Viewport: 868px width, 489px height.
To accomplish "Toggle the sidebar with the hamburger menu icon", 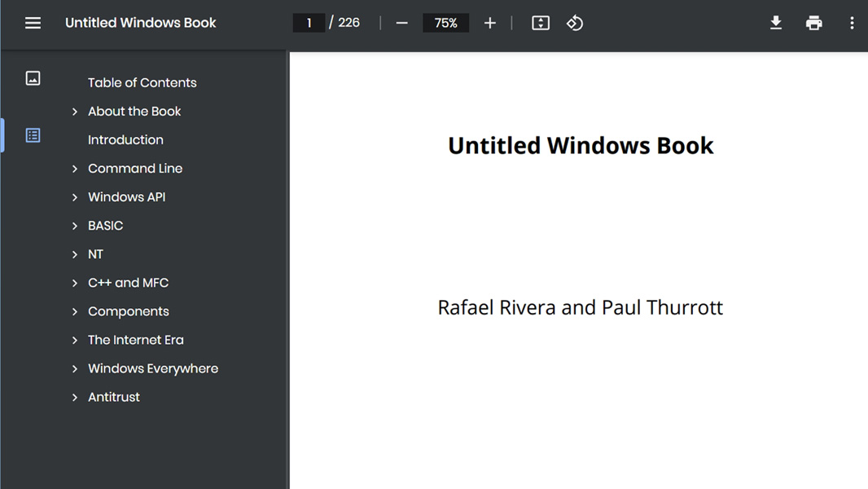I will click(33, 23).
